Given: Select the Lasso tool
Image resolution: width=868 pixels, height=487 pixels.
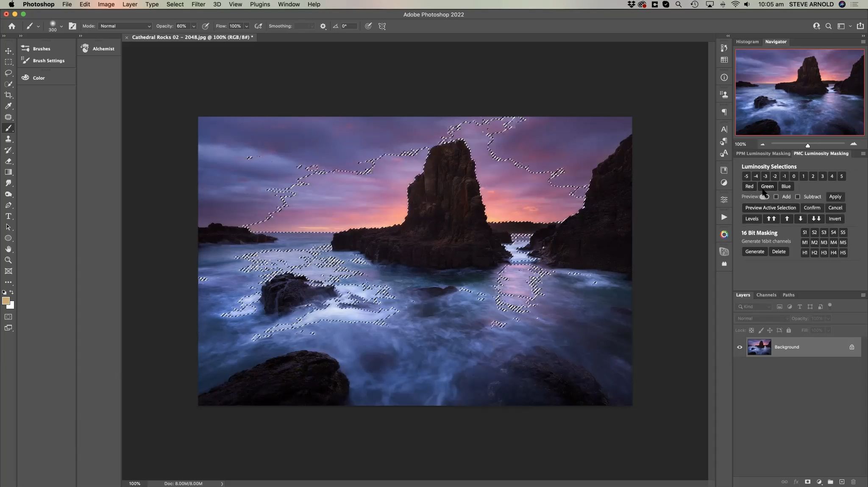Looking at the screenshot, I should click(x=8, y=73).
